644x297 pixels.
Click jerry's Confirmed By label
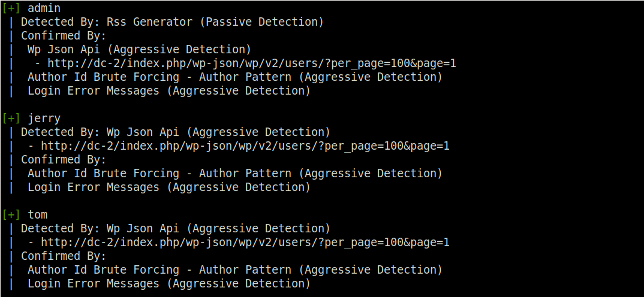tap(64, 159)
